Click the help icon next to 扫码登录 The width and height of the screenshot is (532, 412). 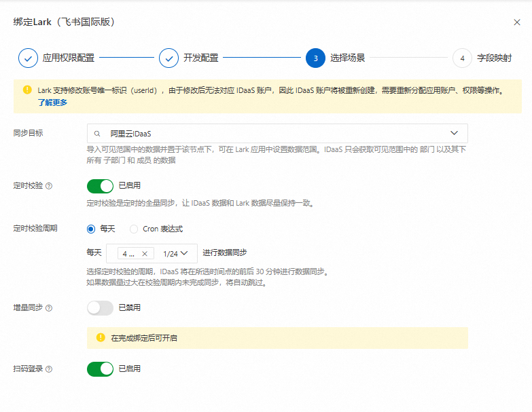point(49,369)
